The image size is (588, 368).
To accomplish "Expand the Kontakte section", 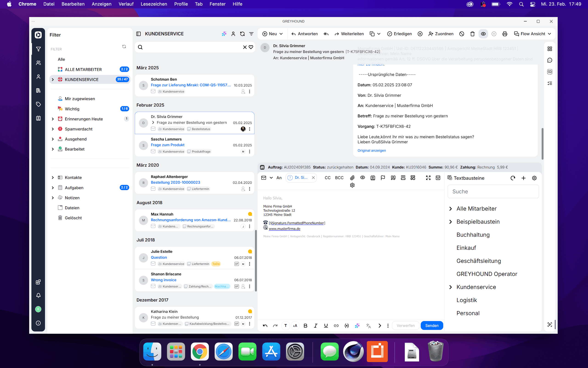I will (53, 178).
